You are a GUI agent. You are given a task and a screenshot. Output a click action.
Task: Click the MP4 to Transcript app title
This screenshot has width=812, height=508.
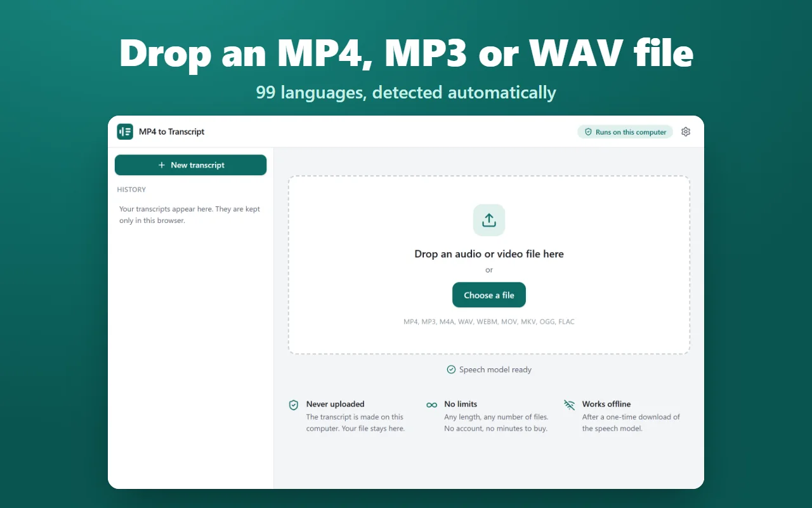172,132
